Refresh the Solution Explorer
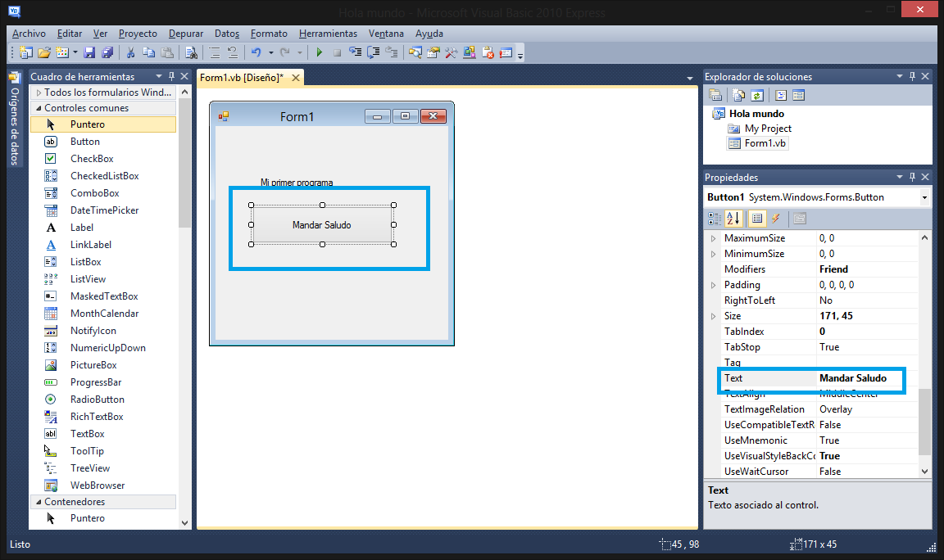This screenshot has width=944, height=560. coord(756,94)
